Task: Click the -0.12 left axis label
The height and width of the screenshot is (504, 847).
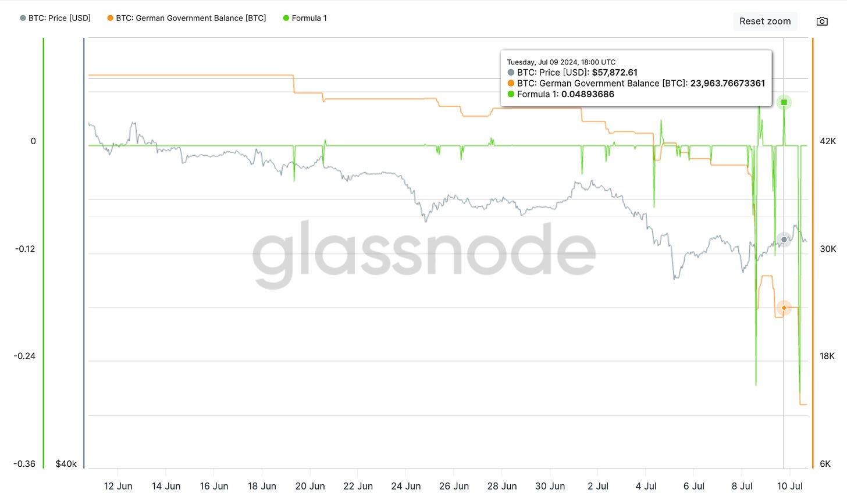Action: pyautogui.click(x=24, y=249)
